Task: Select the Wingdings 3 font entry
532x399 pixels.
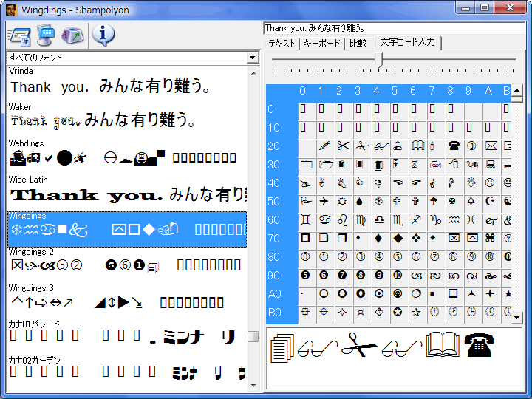Action: 127,301
